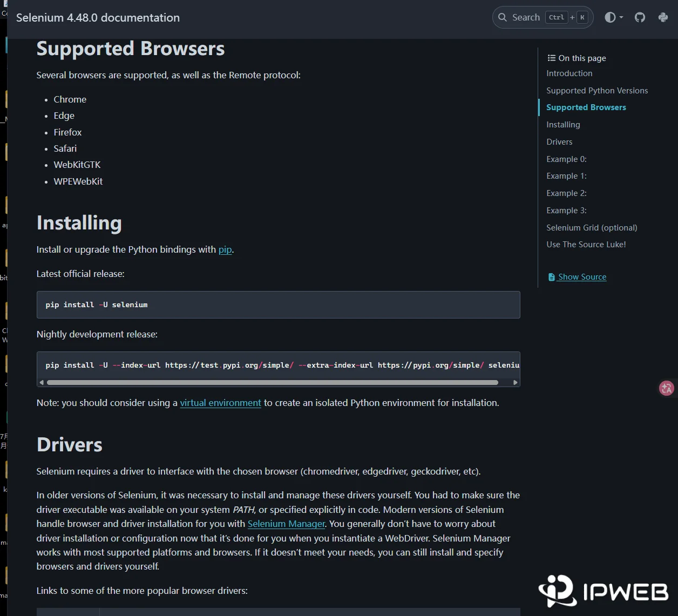Go to Example 3: in outline

566,211
